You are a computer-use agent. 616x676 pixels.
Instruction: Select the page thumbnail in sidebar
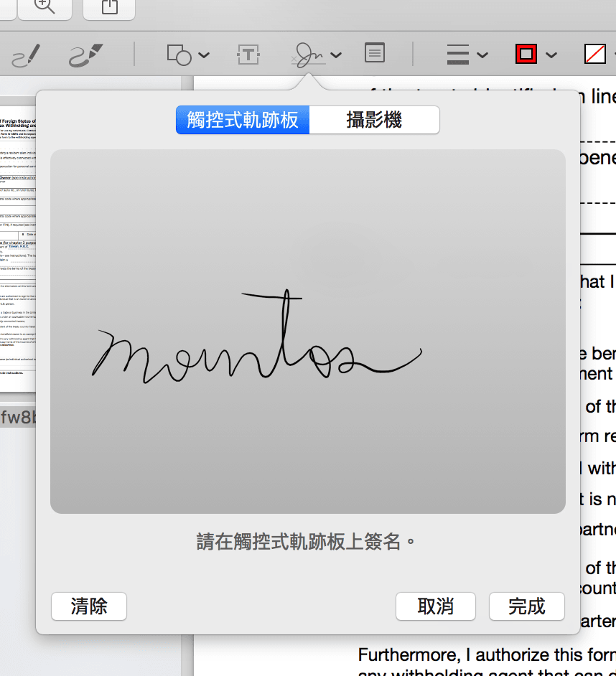coord(18,249)
